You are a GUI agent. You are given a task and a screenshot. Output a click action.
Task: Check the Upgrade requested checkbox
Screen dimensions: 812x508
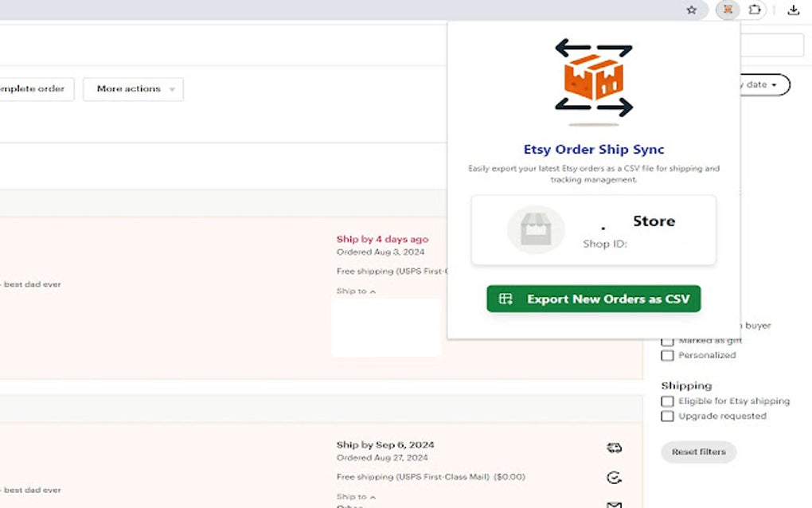point(667,416)
